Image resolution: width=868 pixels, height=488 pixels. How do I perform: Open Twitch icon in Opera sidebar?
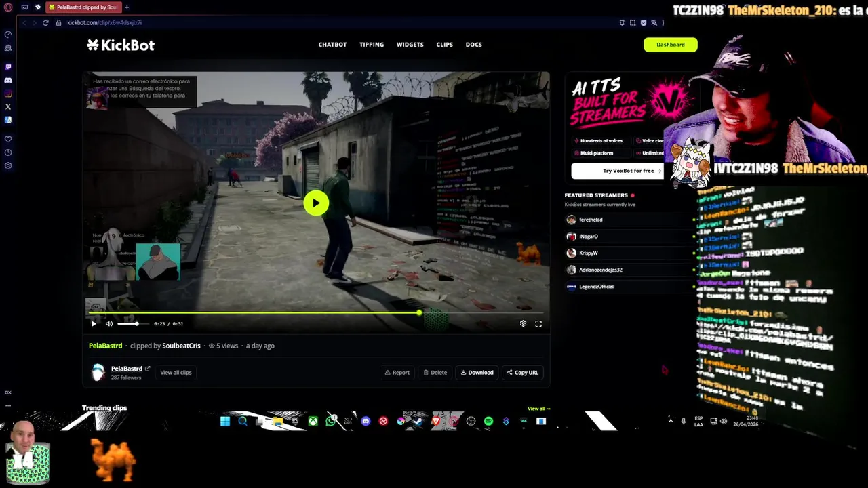coord(8,67)
